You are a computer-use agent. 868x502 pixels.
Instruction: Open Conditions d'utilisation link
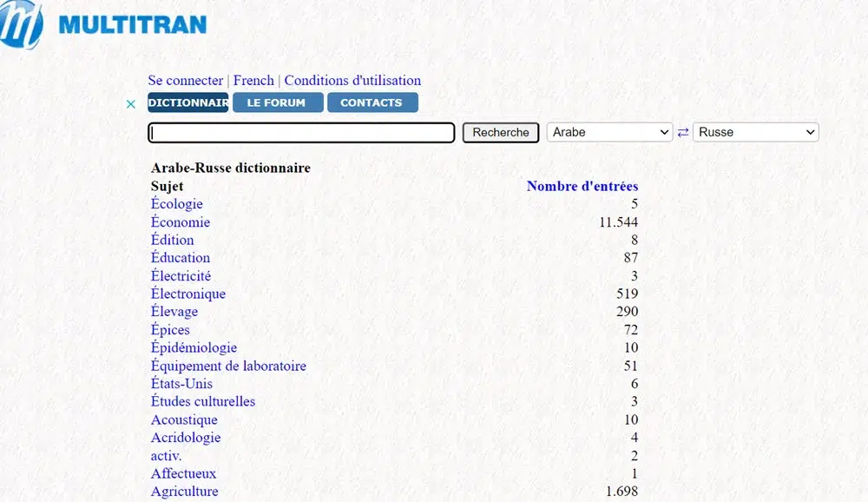click(352, 80)
